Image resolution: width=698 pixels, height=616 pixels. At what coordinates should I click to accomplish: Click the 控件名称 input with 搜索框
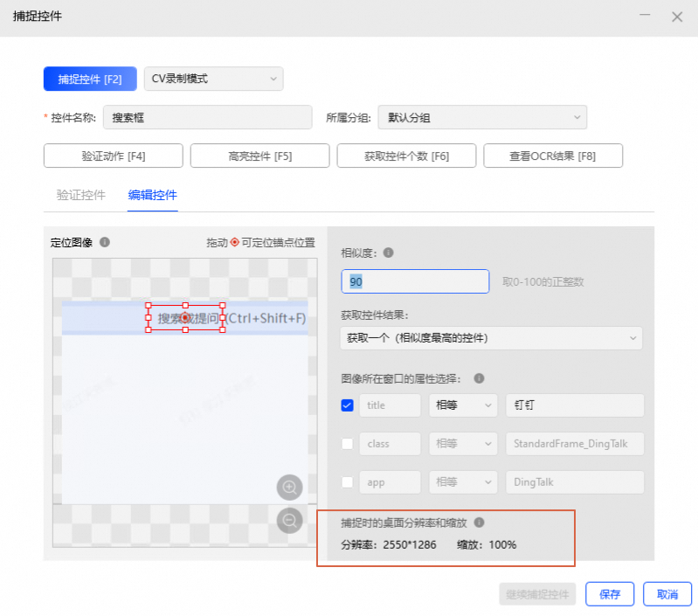point(207,117)
